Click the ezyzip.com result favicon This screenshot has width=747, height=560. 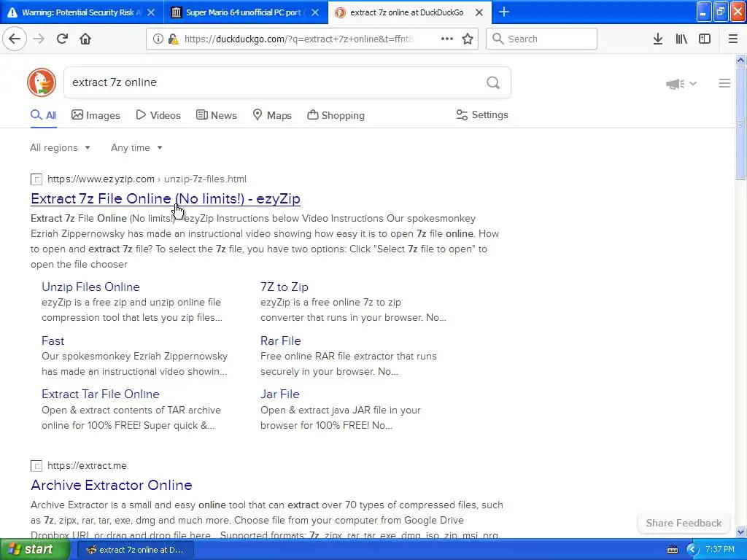36,179
